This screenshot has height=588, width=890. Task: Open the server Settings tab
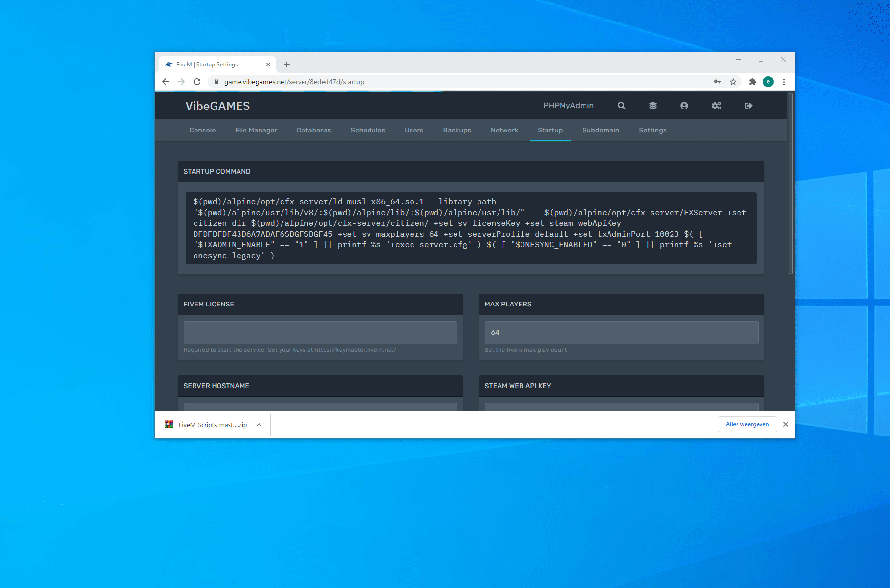point(652,130)
